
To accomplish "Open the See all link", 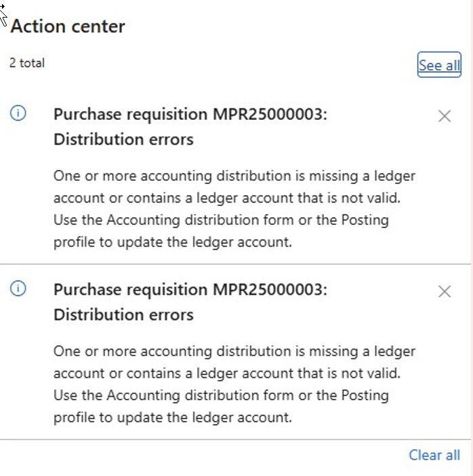I will click(439, 65).
